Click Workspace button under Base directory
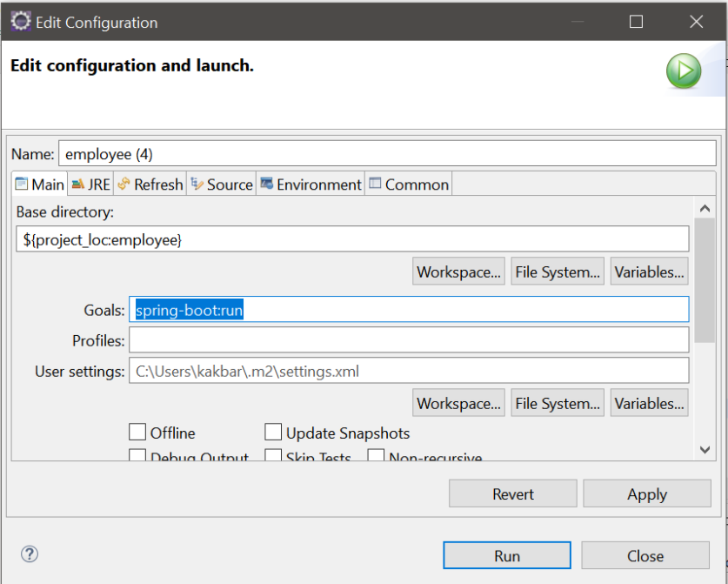 click(458, 272)
